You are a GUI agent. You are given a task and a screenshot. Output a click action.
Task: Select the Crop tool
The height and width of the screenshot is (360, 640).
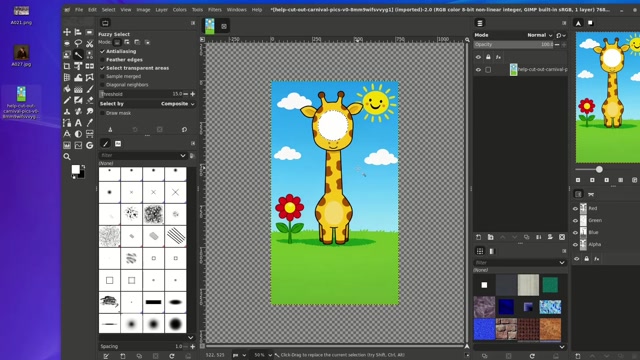tap(67, 66)
